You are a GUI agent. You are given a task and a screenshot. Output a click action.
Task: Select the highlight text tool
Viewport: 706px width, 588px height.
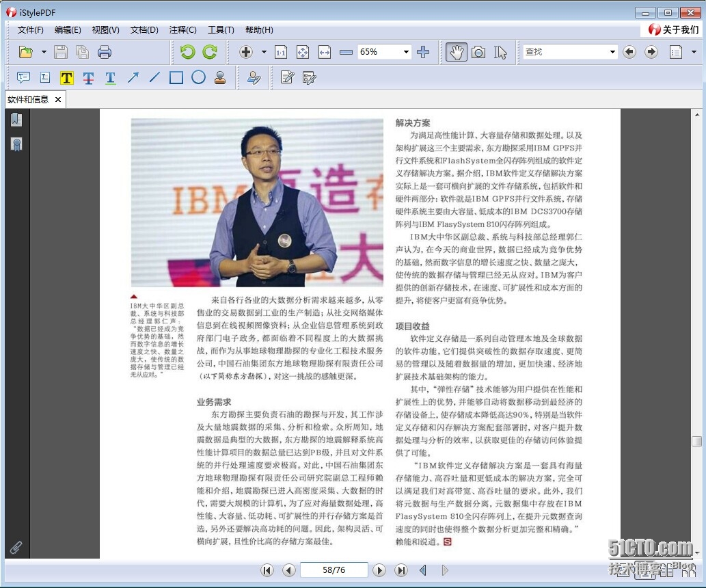pyautogui.click(x=67, y=78)
